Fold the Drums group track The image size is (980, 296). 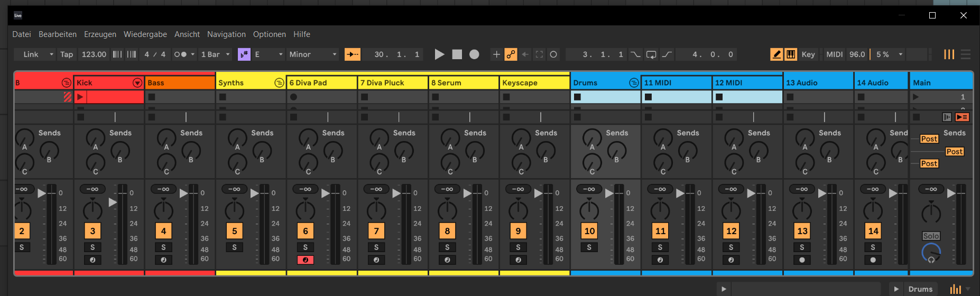(634, 83)
